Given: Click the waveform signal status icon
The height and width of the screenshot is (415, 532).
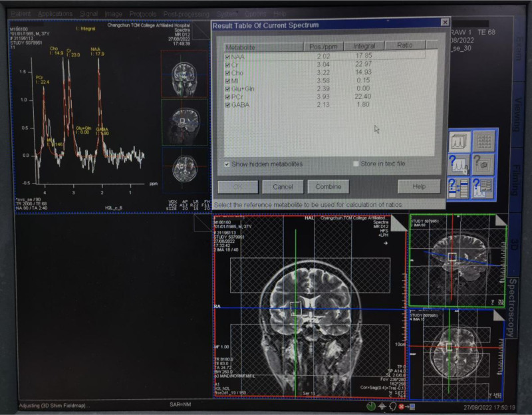Looking at the screenshot, I should pyautogui.click(x=382, y=406).
